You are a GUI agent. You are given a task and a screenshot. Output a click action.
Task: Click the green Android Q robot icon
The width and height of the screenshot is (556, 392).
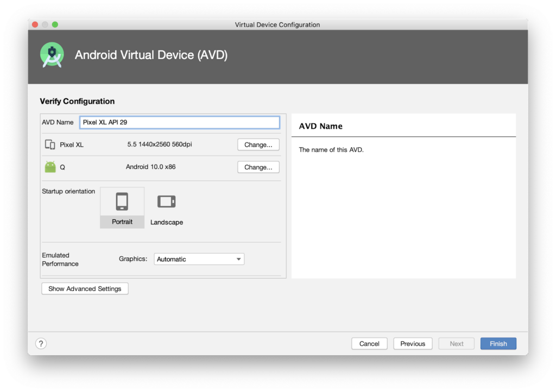(50, 167)
